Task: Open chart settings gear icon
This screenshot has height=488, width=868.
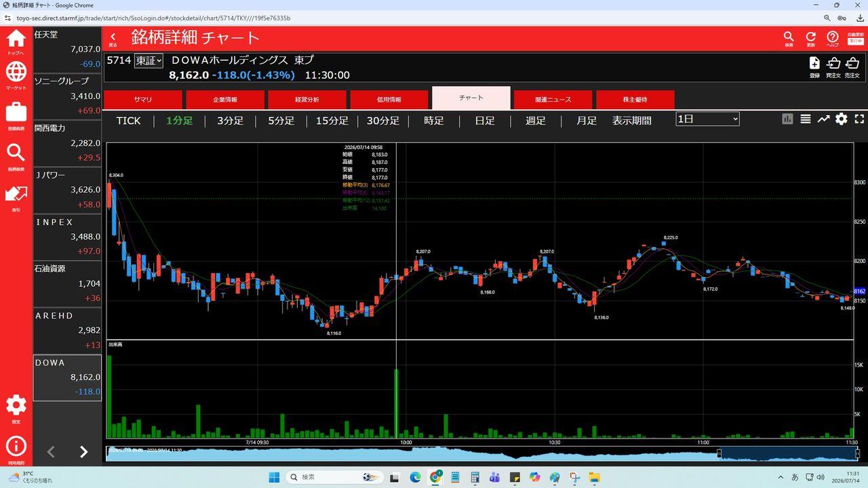Action: tap(842, 119)
